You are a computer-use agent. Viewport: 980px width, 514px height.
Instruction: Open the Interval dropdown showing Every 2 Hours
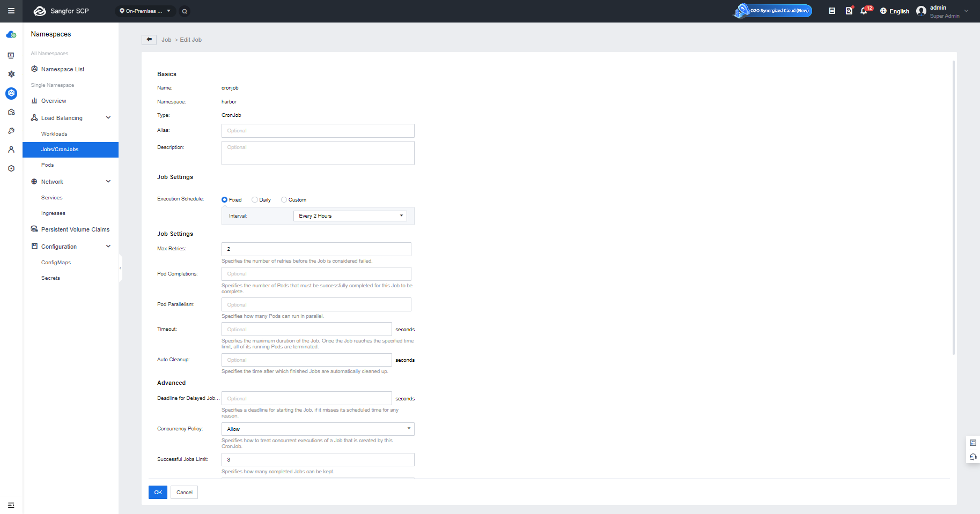click(350, 216)
